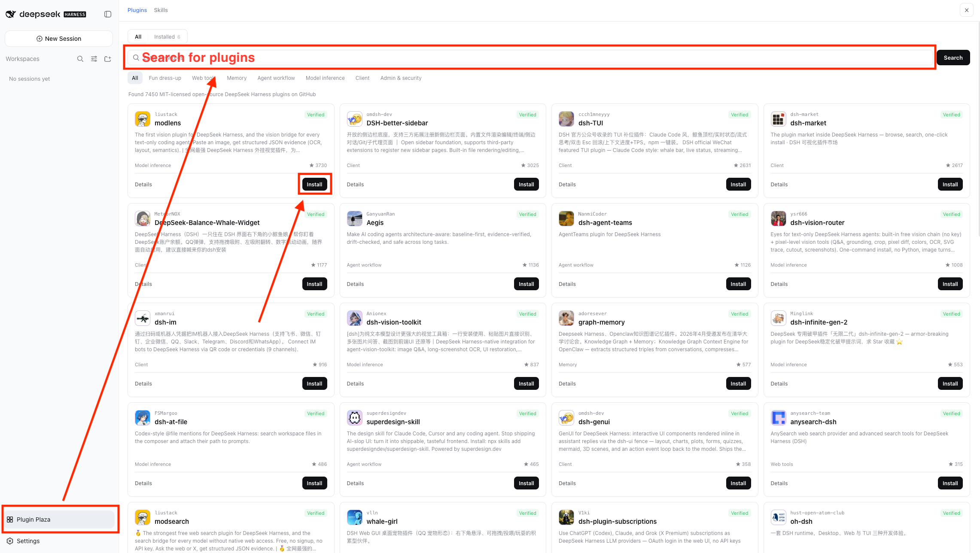
Task: Open the dsh-infinite-gen-2 plugin avatar
Action: (x=779, y=318)
